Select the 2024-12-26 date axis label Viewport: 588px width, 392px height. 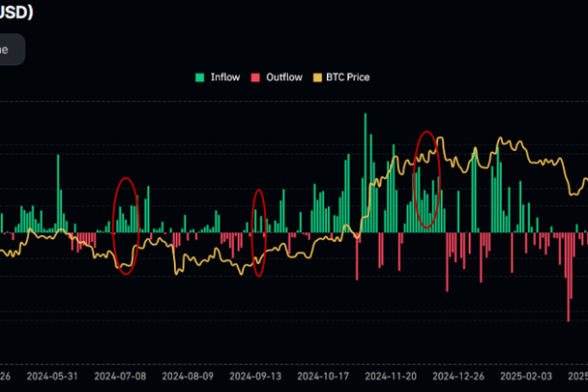click(x=462, y=377)
